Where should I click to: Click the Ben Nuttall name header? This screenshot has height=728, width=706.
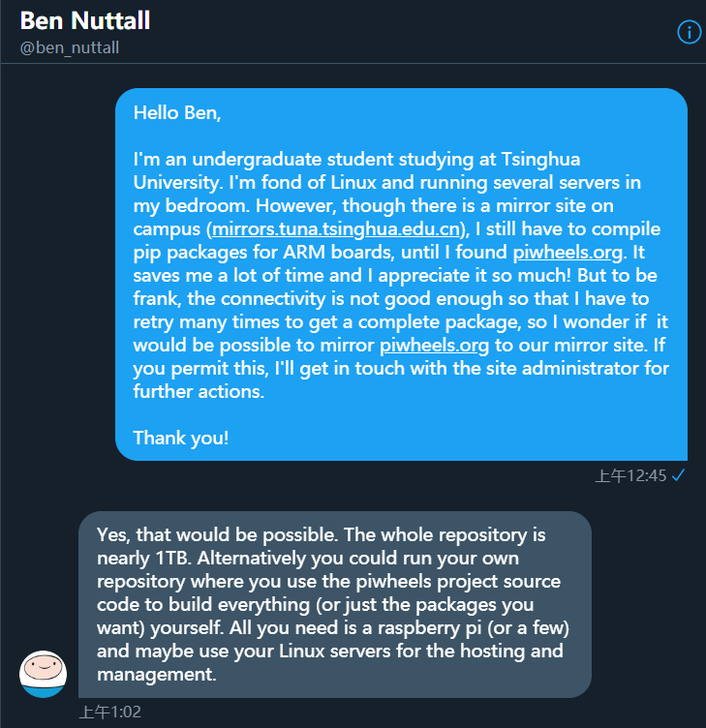85,20
